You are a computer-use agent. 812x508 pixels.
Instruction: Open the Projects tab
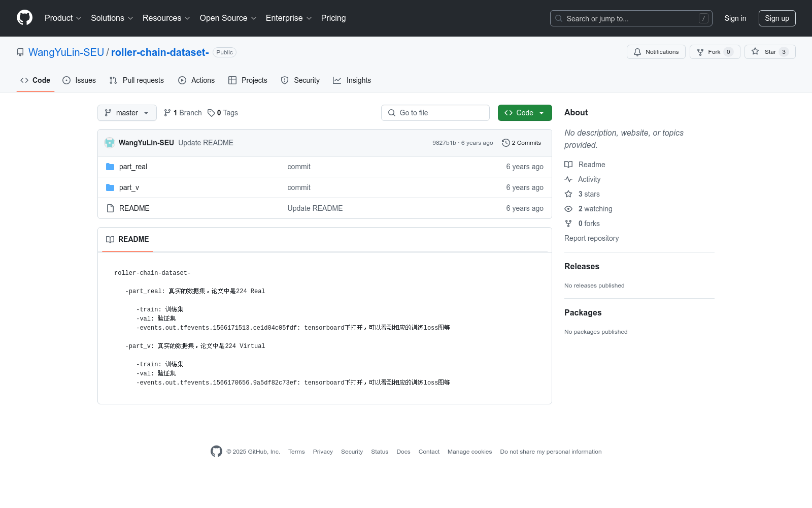pyautogui.click(x=248, y=80)
